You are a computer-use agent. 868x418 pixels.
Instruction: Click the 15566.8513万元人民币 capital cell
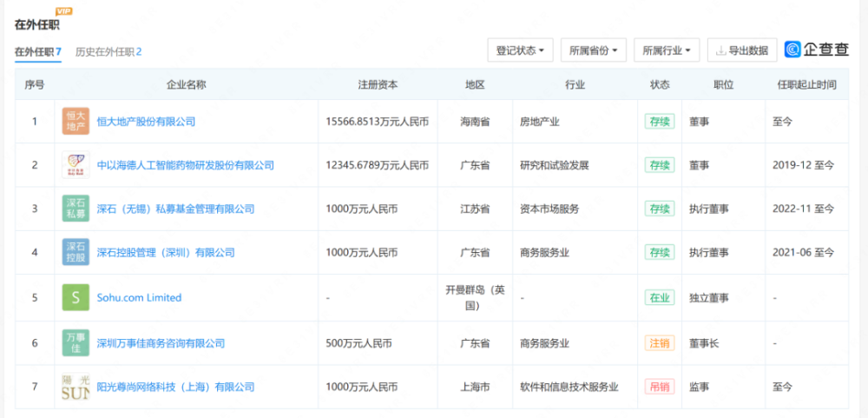point(378,122)
